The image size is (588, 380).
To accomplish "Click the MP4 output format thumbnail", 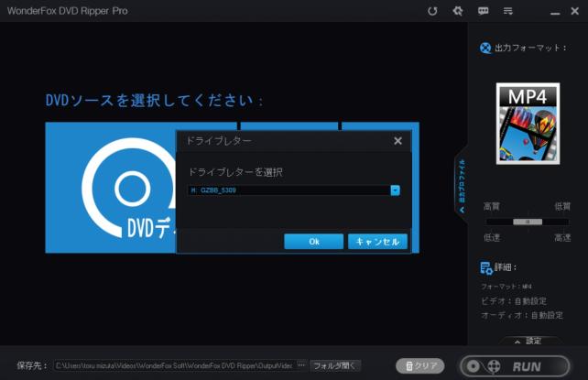I will pos(528,124).
